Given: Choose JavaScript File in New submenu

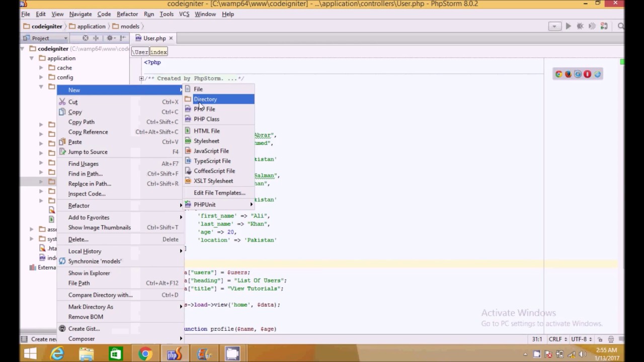Looking at the screenshot, I should point(219,151).
